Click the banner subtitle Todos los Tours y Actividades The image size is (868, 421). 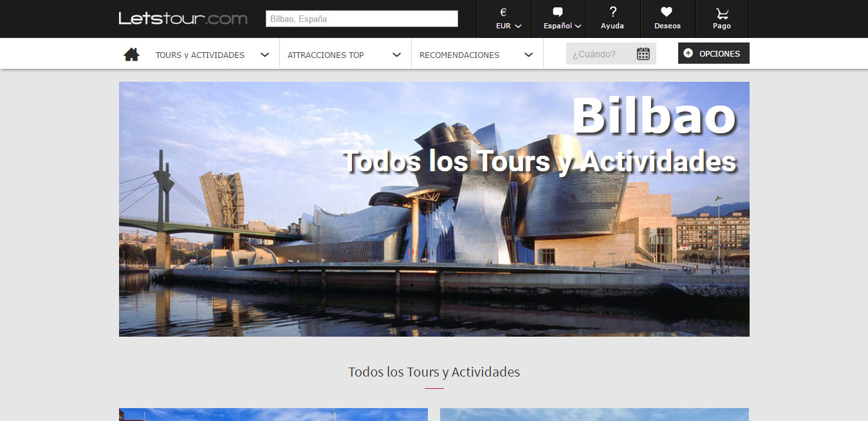pyautogui.click(x=539, y=161)
